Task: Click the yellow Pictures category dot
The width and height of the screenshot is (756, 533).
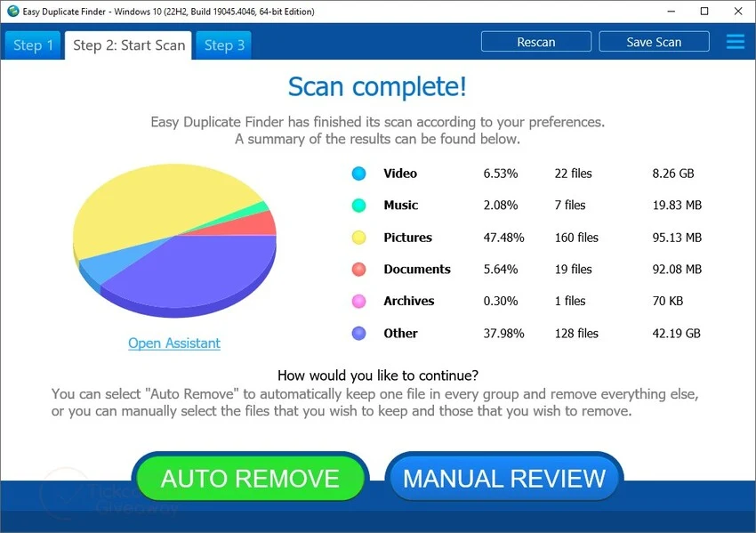Action: pyautogui.click(x=358, y=238)
